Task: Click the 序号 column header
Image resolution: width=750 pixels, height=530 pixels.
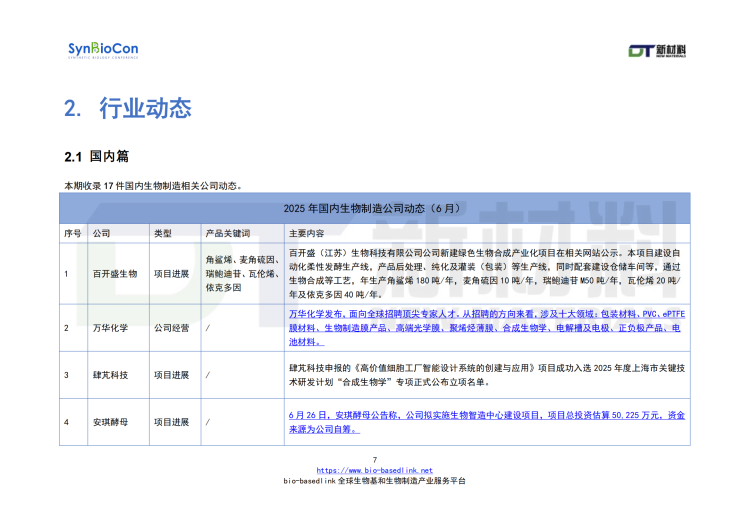Action: pos(72,233)
